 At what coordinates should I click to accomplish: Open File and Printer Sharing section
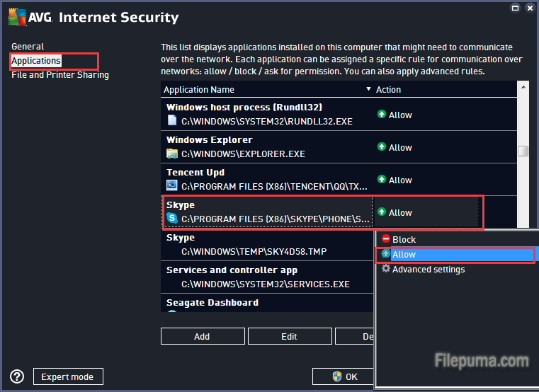pyautogui.click(x=60, y=75)
